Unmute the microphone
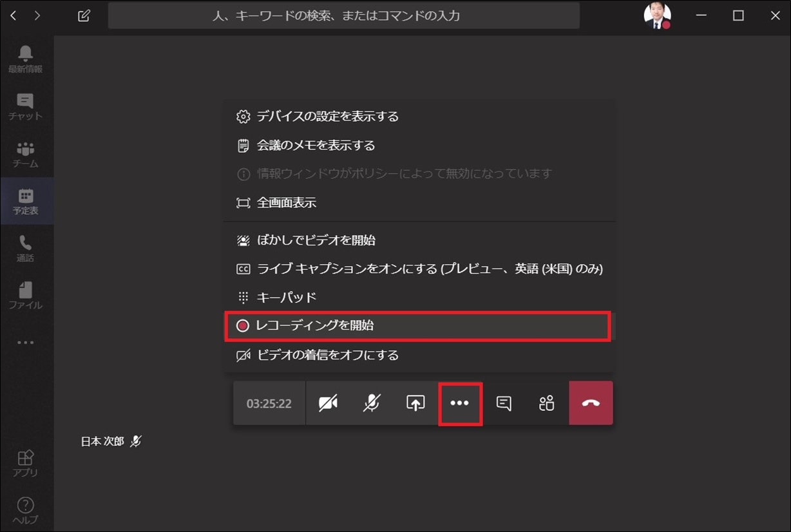 coord(372,403)
